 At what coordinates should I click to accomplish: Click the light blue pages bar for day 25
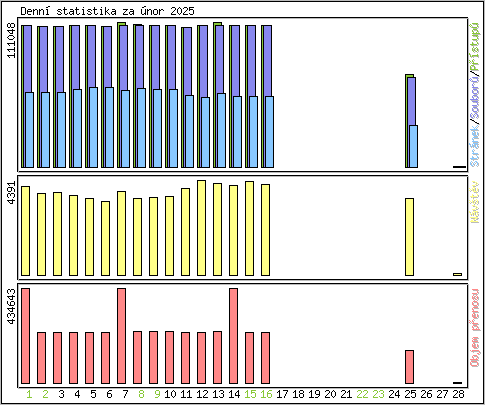[x=414, y=147]
